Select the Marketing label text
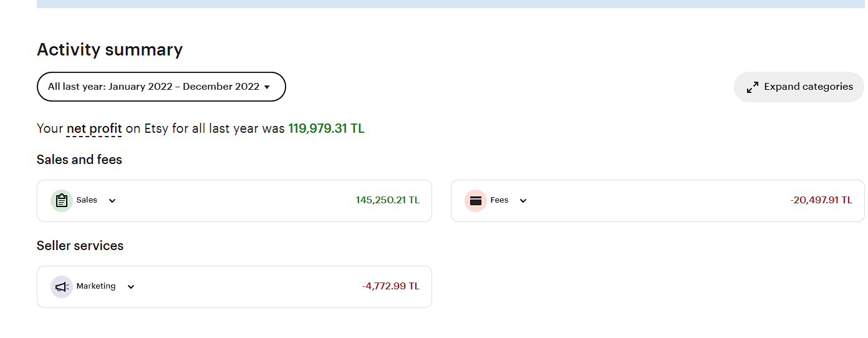This screenshot has width=868, height=338. 96,286
